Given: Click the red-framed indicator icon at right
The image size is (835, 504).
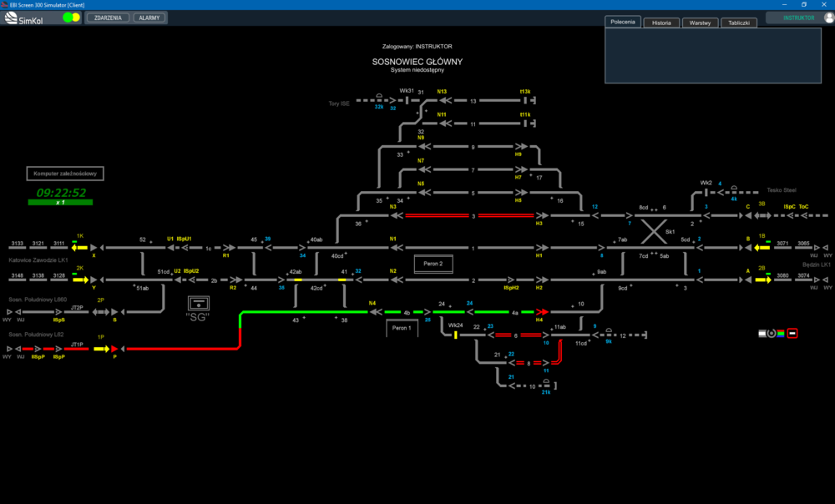Looking at the screenshot, I should [792, 333].
